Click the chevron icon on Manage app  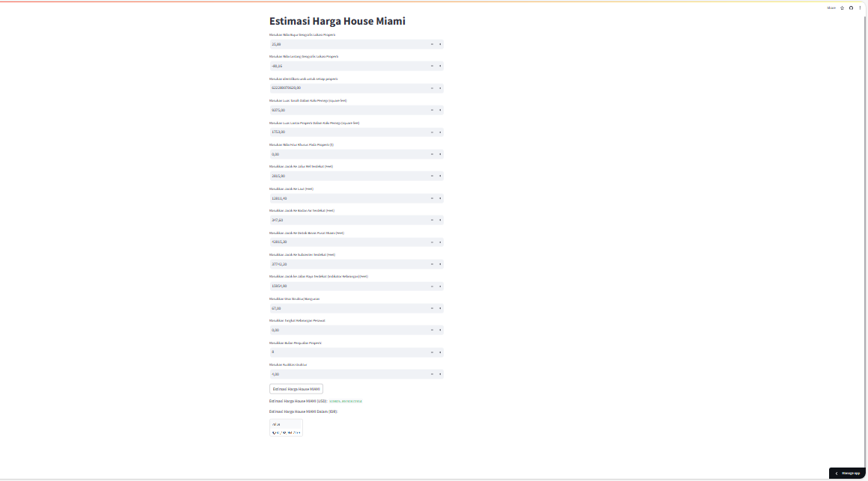(837, 473)
